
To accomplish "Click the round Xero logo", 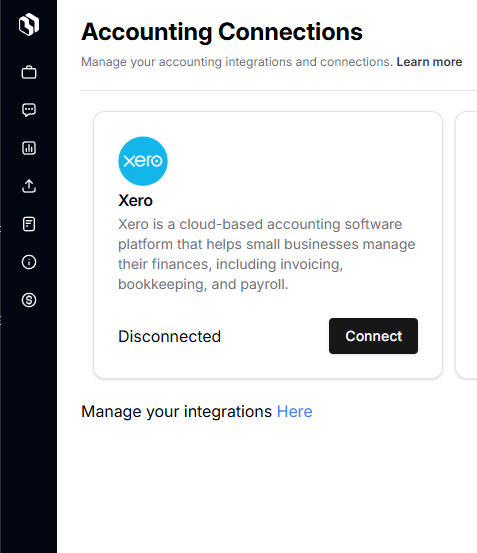I will click(x=143, y=161).
